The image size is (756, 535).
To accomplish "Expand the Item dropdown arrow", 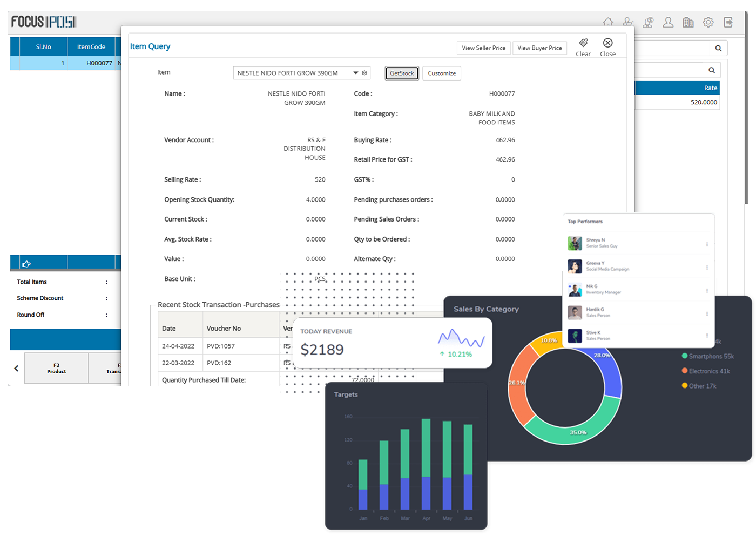I will coord(356,73).
